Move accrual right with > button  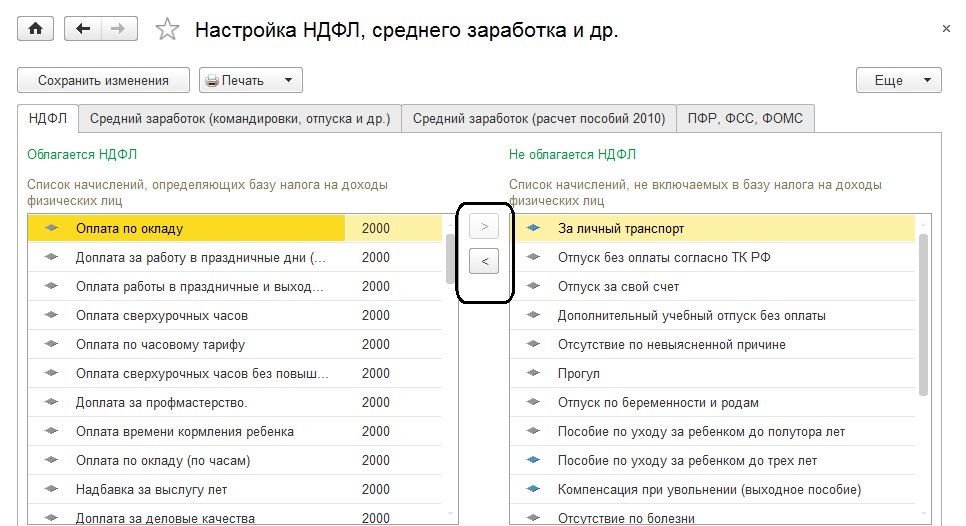coord(484,227)
